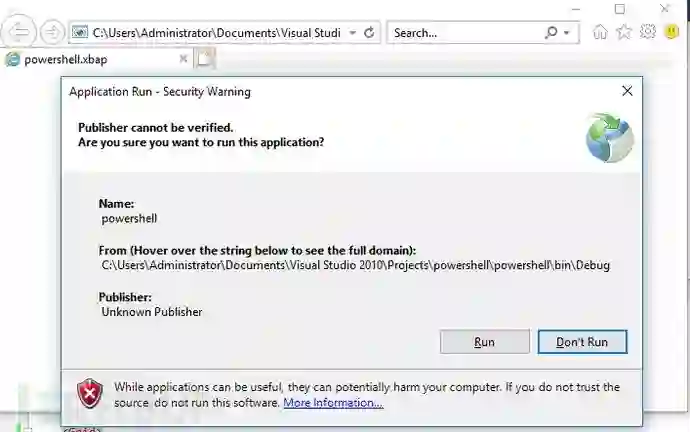Click the search magnifier icon
The height and width of the screenshot is (432, 690).
[551, 32]
